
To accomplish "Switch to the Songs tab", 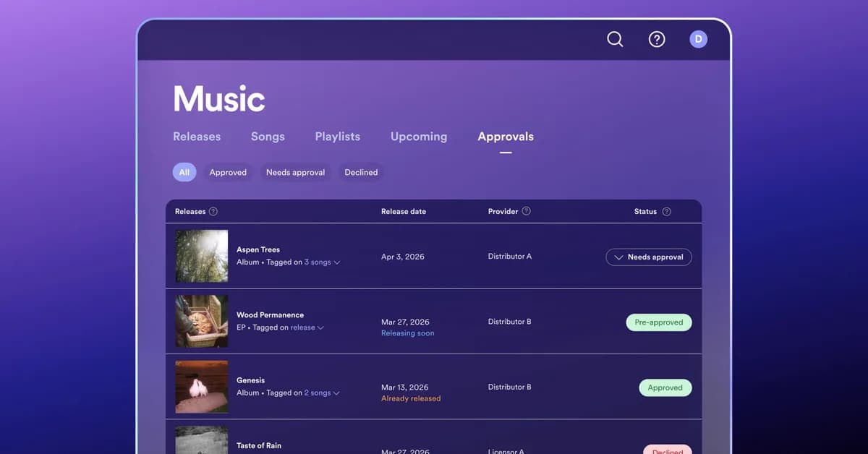I will coord(268,137).
